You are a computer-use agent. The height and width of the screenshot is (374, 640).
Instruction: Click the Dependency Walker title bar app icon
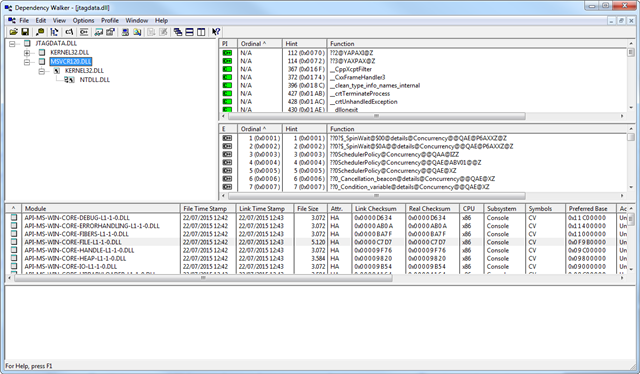tap(8, 8)
